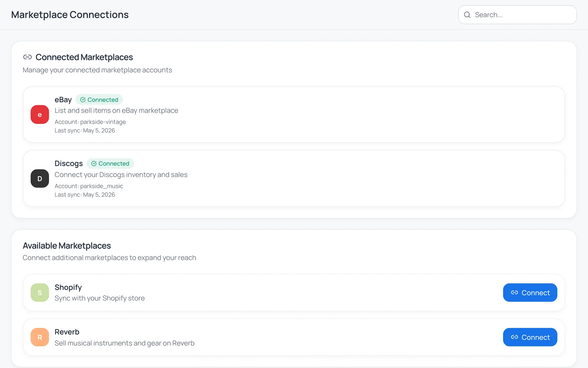This screenshot has height=368, width=588.
Task: Click 'Connect additional marketplaces to expand your reach'
Action: [x=109, y=258]
